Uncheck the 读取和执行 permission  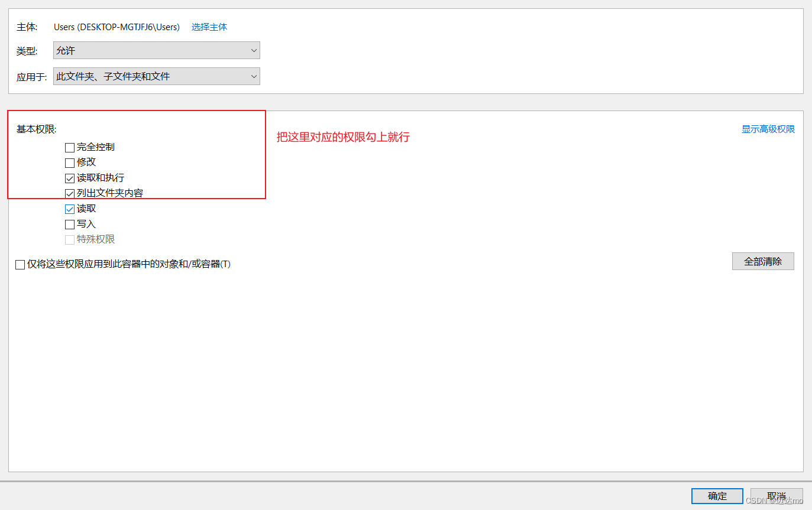tap(70, 178)
